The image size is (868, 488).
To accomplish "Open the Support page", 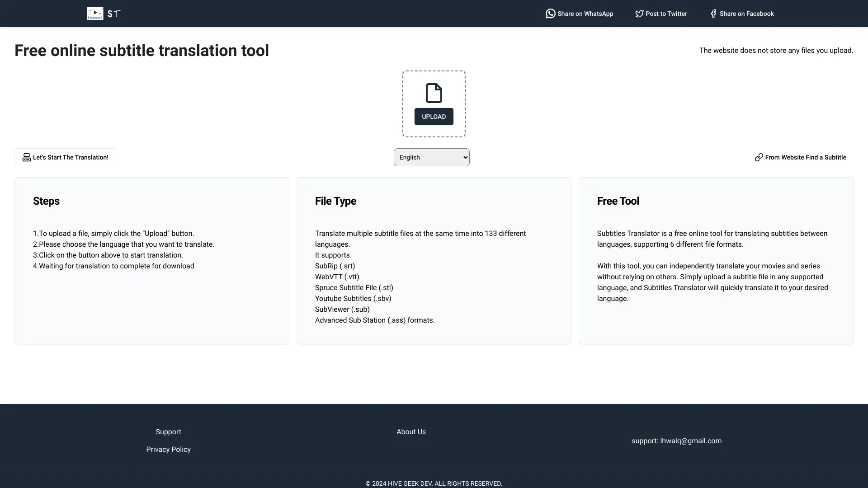I will pos(168,432).
